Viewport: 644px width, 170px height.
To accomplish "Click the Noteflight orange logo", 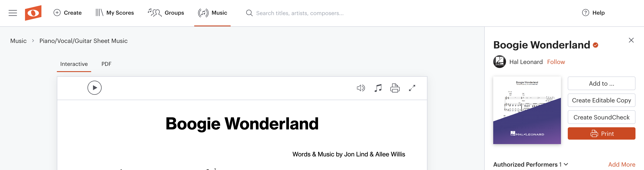I will (x=33, y=13).
